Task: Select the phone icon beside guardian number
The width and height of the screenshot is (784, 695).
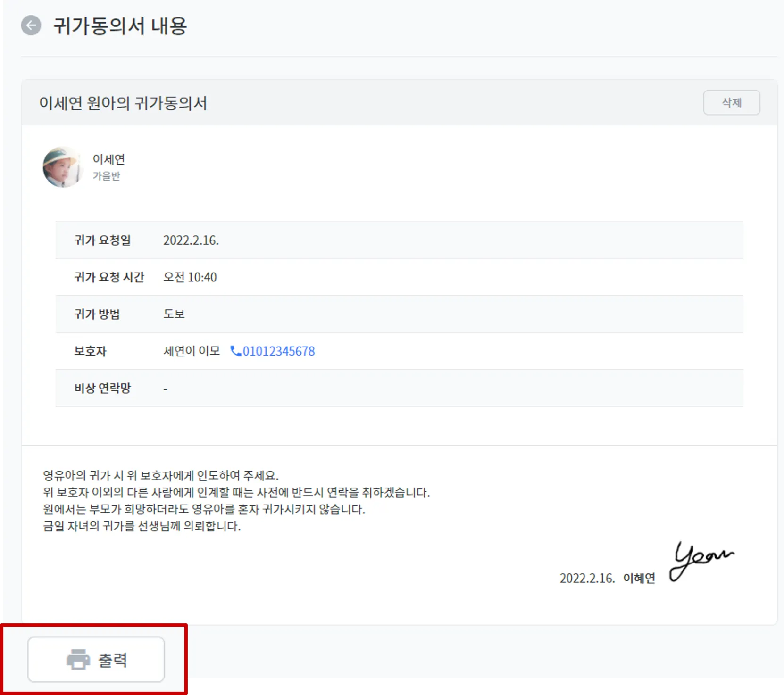Action: pyautogui.click(x=235, y=351)
